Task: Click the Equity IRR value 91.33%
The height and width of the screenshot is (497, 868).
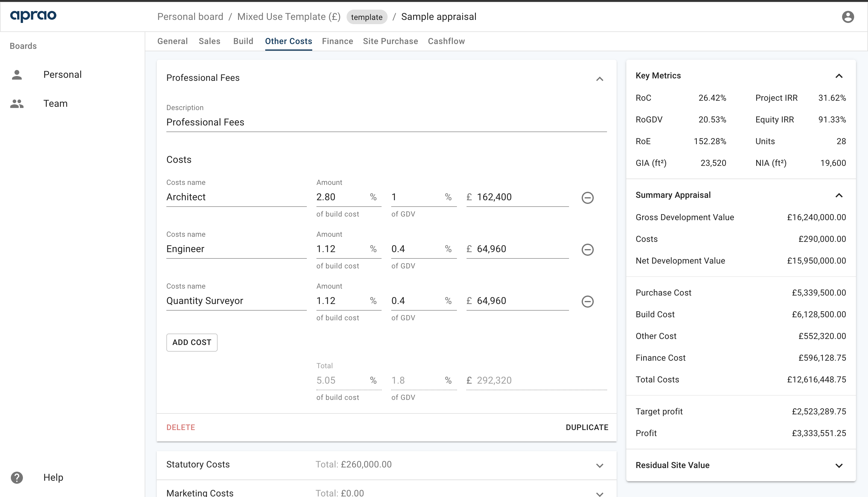Action: [832, 120]
